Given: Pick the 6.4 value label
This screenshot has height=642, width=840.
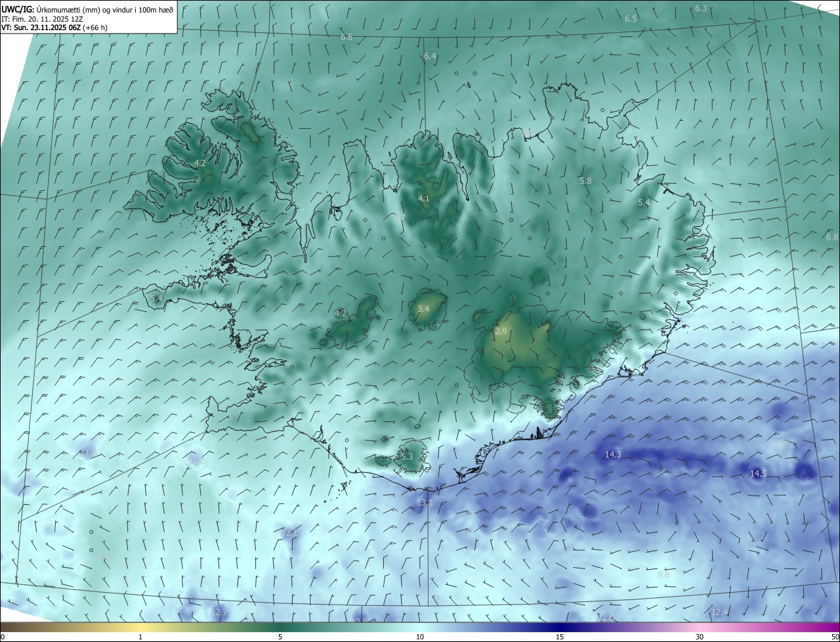Looking at the screenshot, I should pos(430,57).
